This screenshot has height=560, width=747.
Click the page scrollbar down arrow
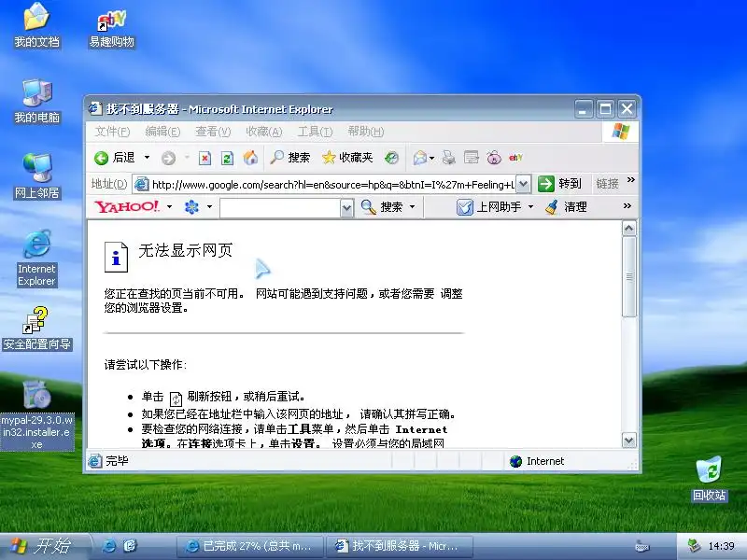628,440
